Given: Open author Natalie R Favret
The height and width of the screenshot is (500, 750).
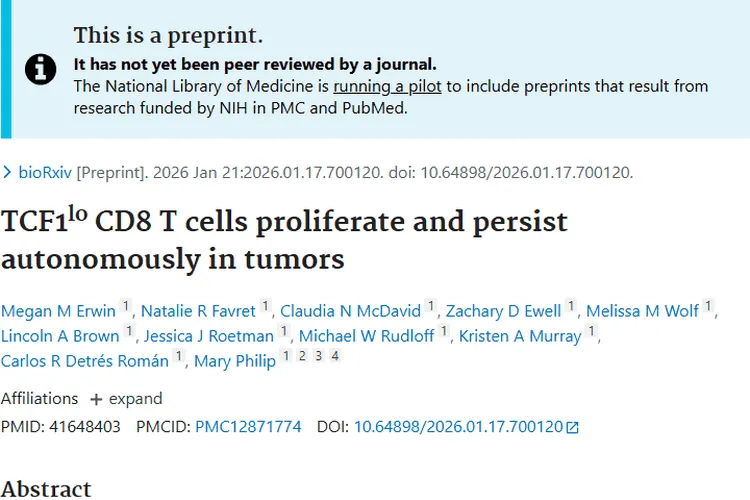Looking at the screenshot, I should point(199,311).
